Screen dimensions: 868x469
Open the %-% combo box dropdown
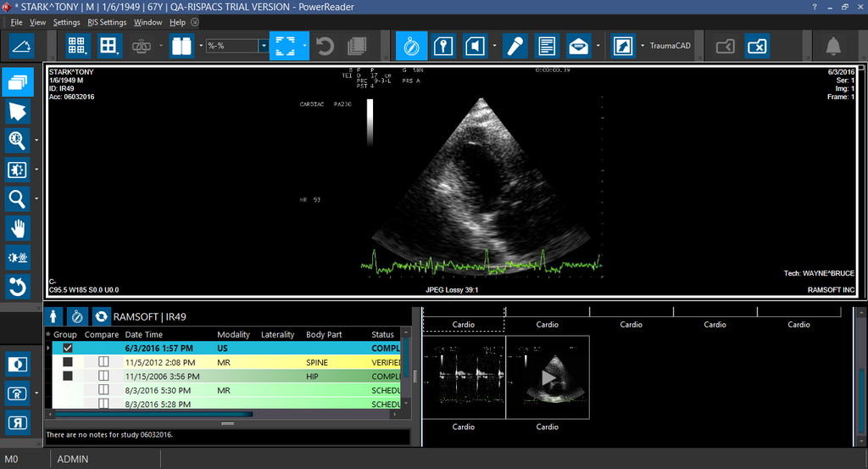point(264,46)
